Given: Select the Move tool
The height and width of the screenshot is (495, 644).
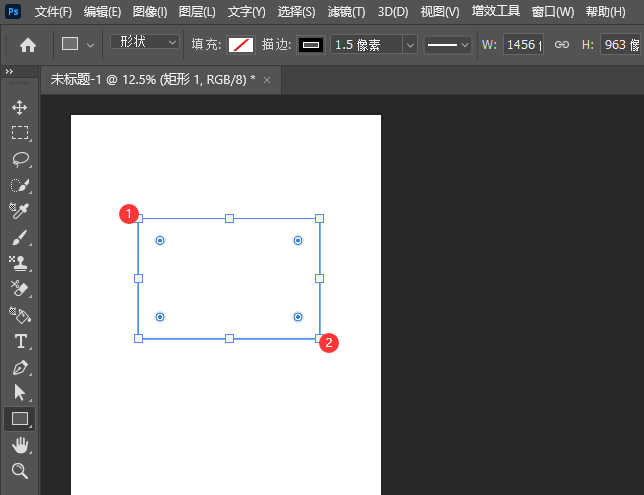Looking at the screenshot, I should [19, 107].
